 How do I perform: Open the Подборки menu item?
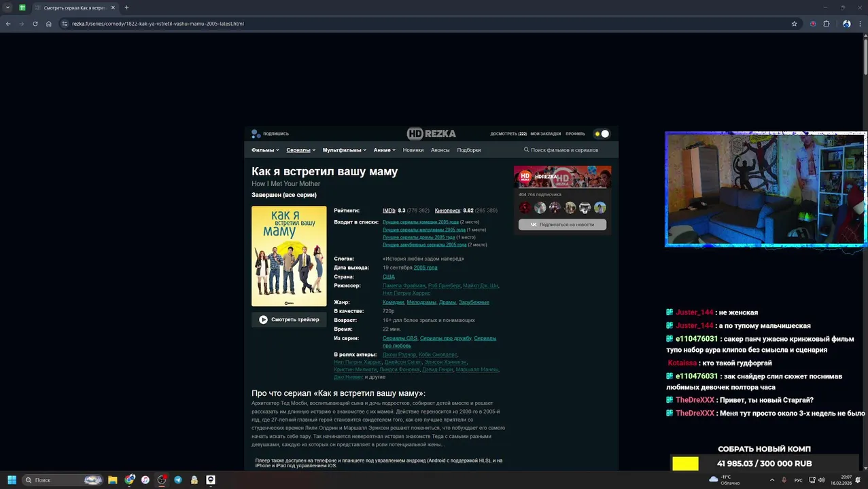tap(469, 150)
